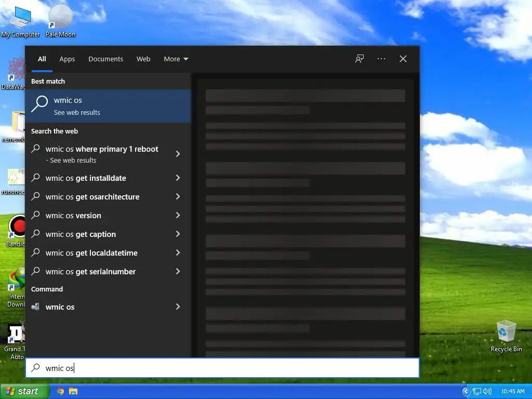Expand the get serialnumber chevron
The image size is (532, 399).
click(x=178, y=271)
